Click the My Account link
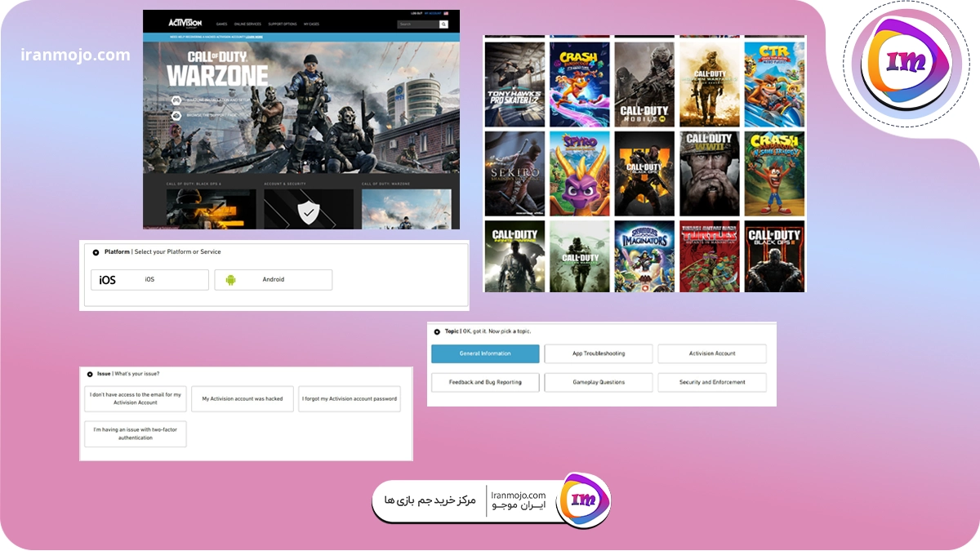Viewport: 980px width, 551px height. coord(434,14)
